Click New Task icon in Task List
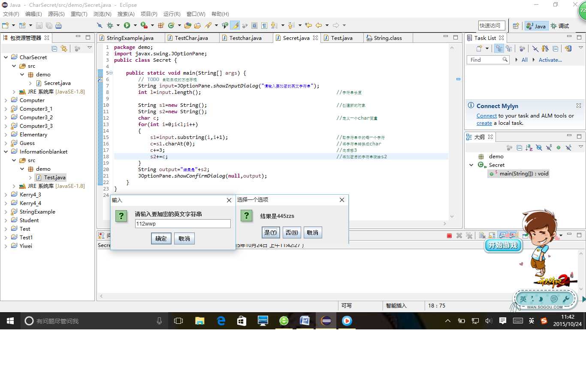586x392 pixels. [x=479, y=49]
